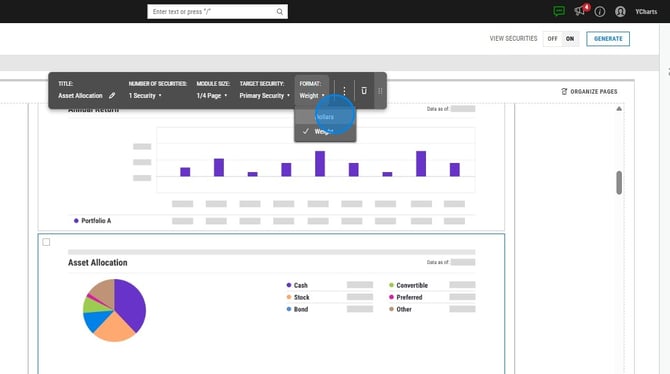Click the Stock legend label
The height and width of the screenshot is (374, 670).
point(301,297)
